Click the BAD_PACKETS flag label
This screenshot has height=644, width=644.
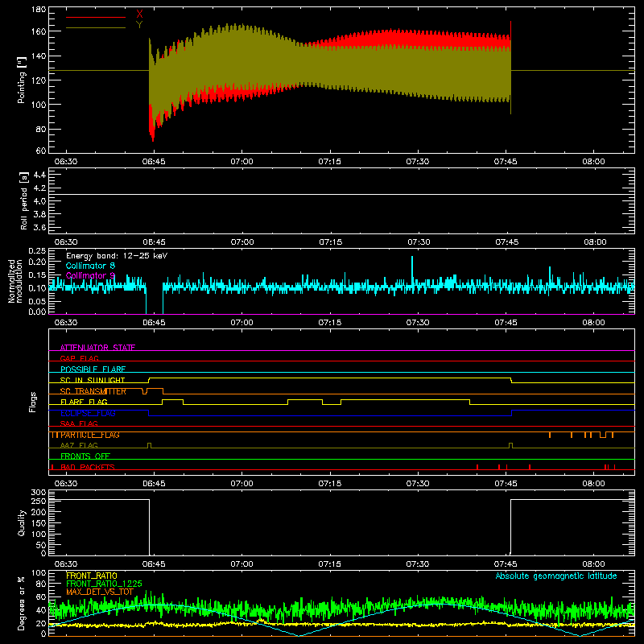click(x=88, y=467)
